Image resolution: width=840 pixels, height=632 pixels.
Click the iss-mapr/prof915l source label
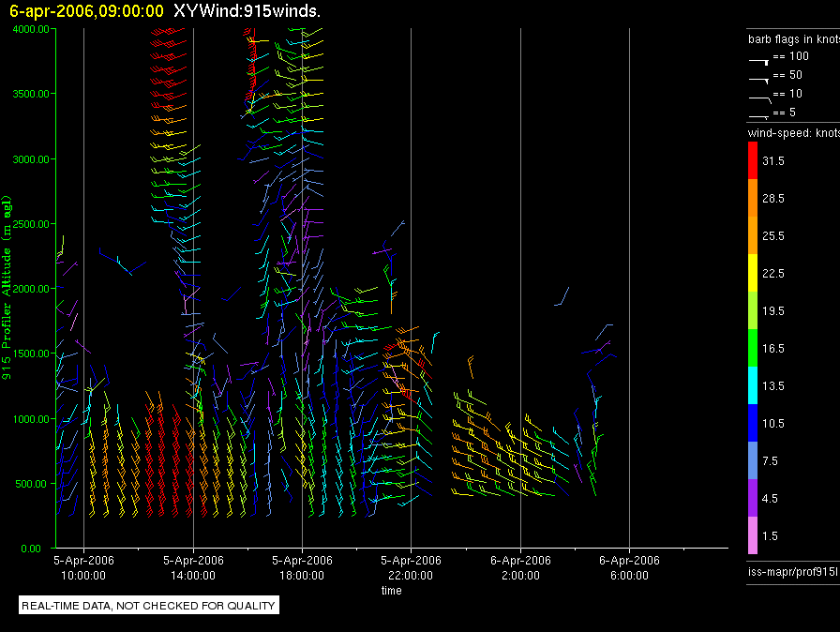(x=792, y=571)
